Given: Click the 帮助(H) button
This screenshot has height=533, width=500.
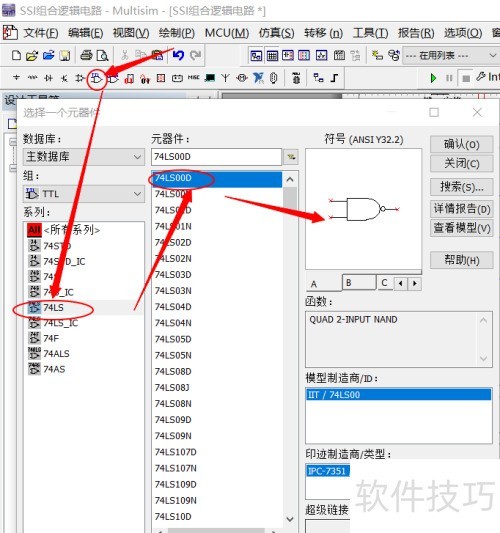Looking at the screenshot, I should (x=461, y=260).
